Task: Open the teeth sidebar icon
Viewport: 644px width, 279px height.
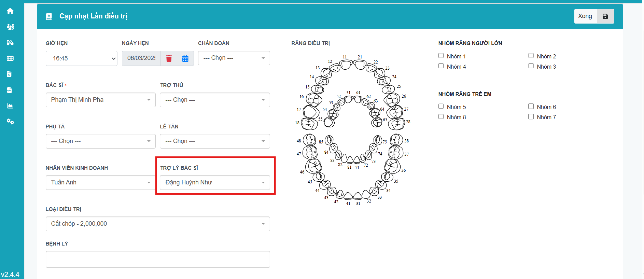Action: 10,58
